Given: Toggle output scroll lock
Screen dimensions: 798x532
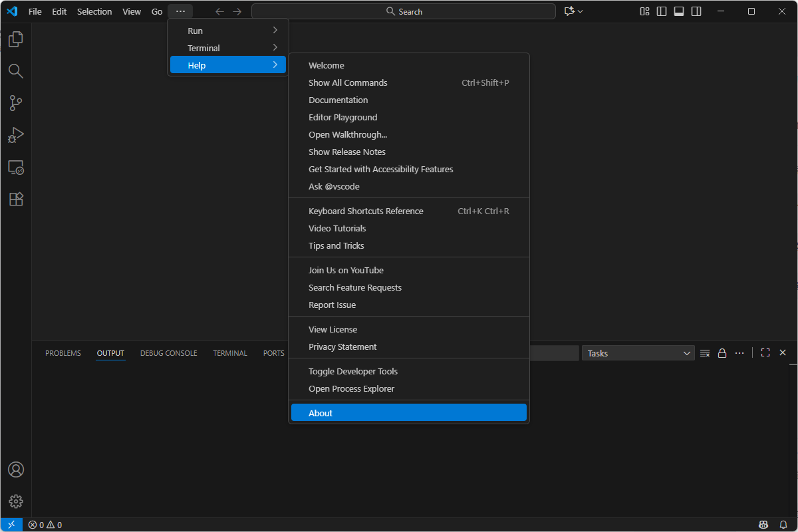Looking at the screenshot, I should (722, 353).
